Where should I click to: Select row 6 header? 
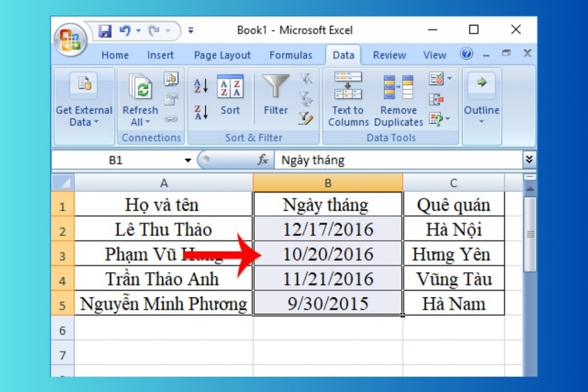tap(62, 329)
